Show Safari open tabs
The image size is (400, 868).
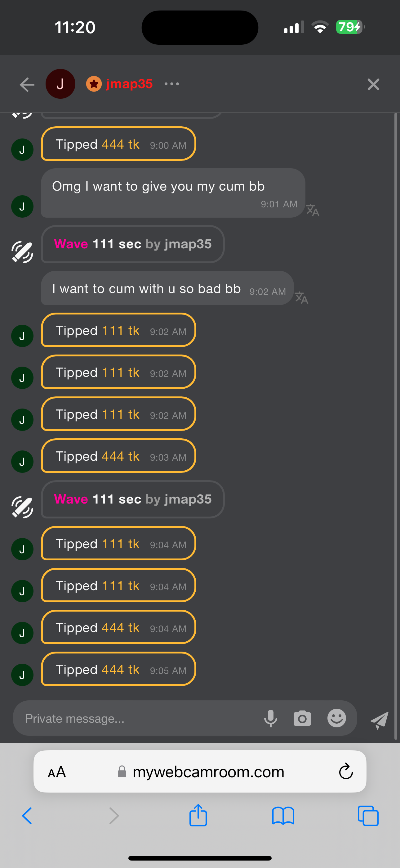pyautogui.click(x=368, y=816)
